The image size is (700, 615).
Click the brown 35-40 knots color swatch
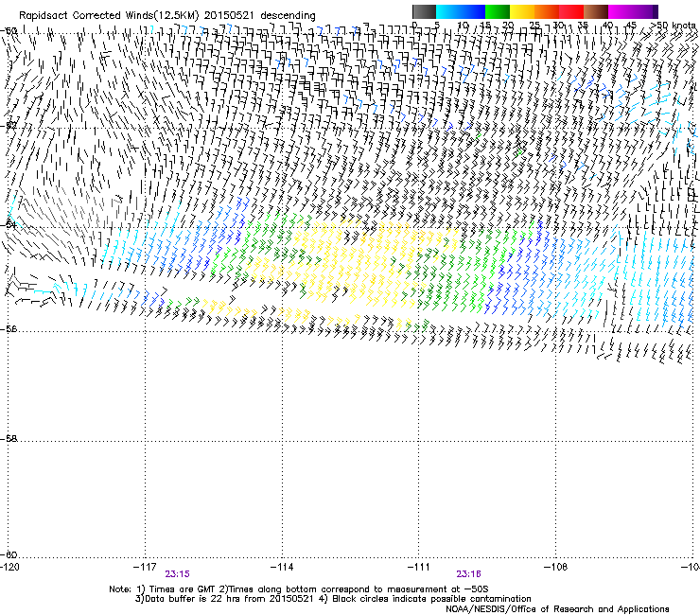click(x=596, y=11)
